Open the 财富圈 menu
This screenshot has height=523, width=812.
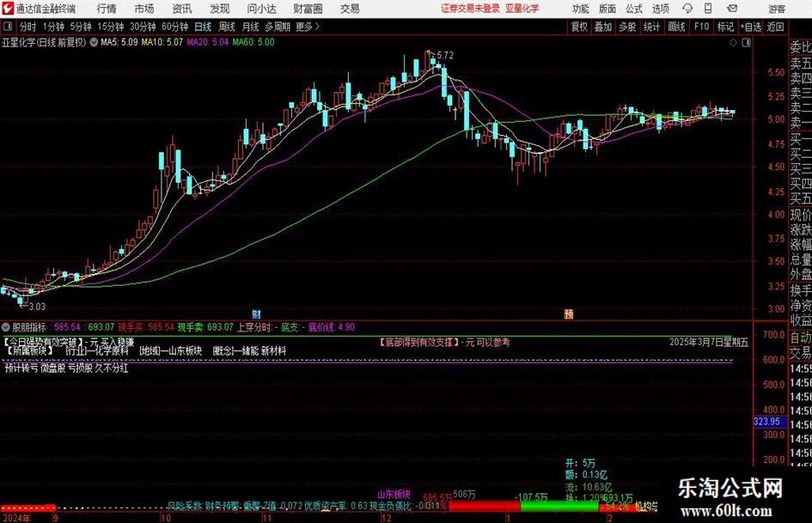308,9
